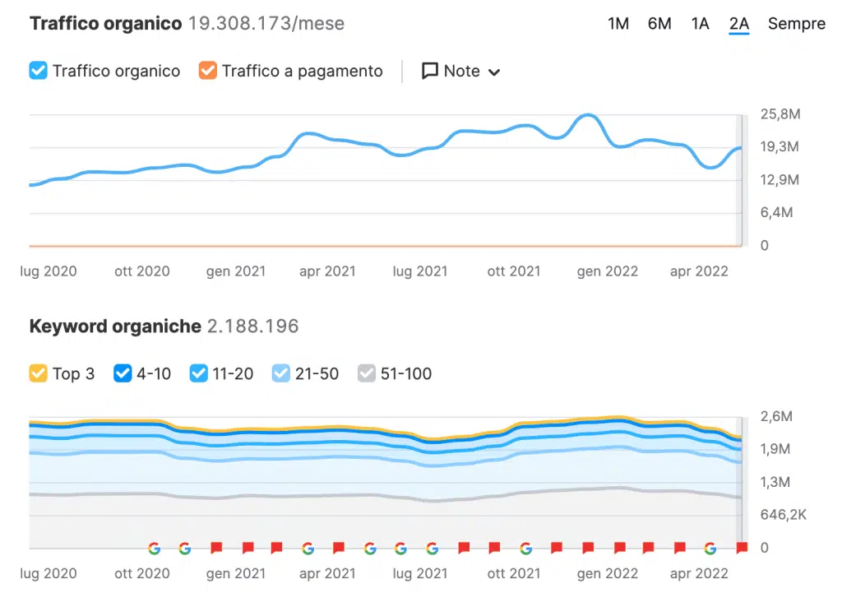Open the Note dropdown chevron

click(494, 72)
